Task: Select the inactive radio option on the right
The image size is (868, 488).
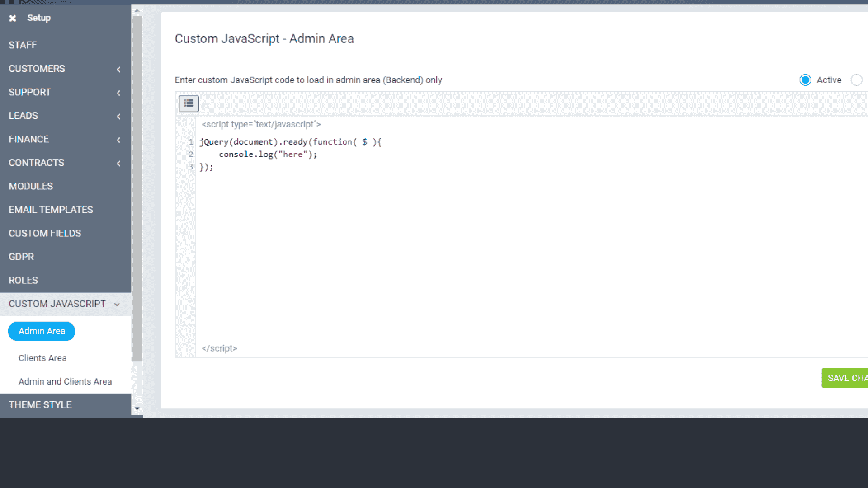Action: 857,80
